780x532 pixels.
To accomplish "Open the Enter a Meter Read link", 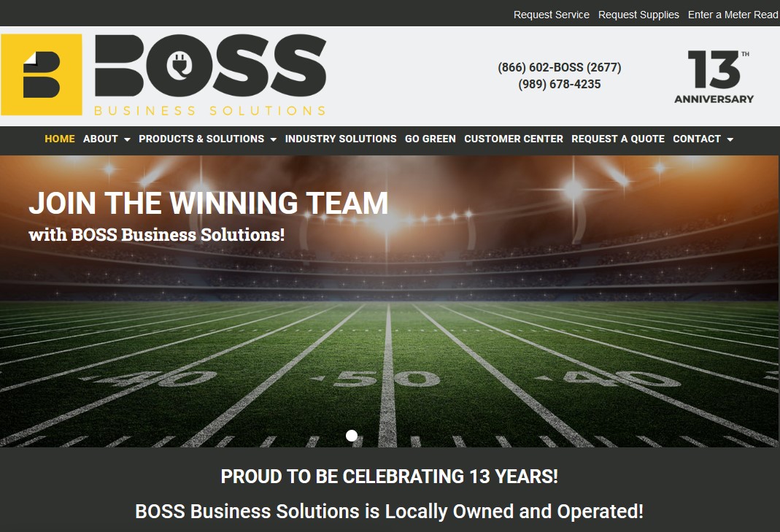I will 733,15.
